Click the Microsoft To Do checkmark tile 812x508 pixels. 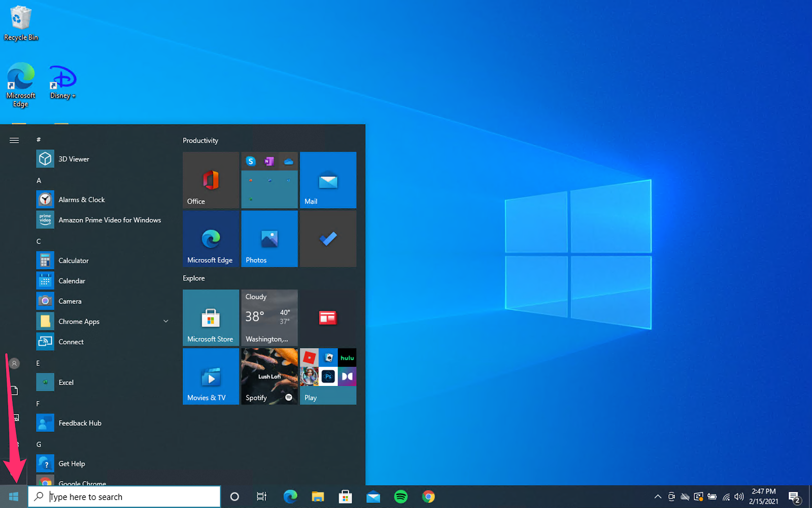click(328, 239)
